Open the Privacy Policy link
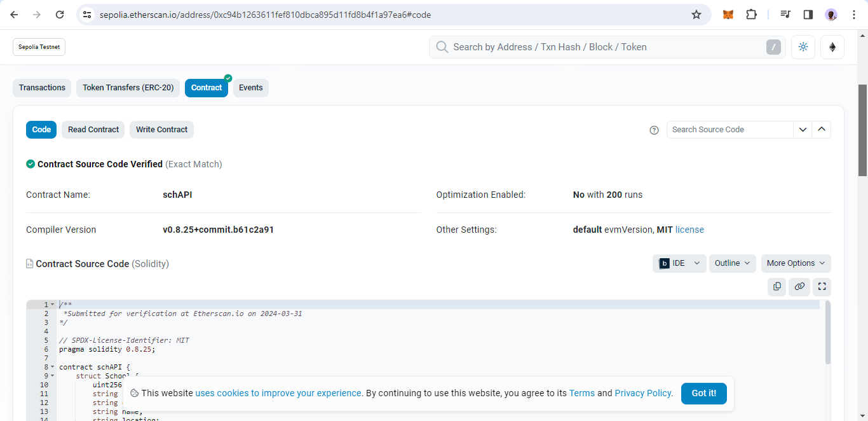This screenshot has height=421, width=868. [643, 393]
